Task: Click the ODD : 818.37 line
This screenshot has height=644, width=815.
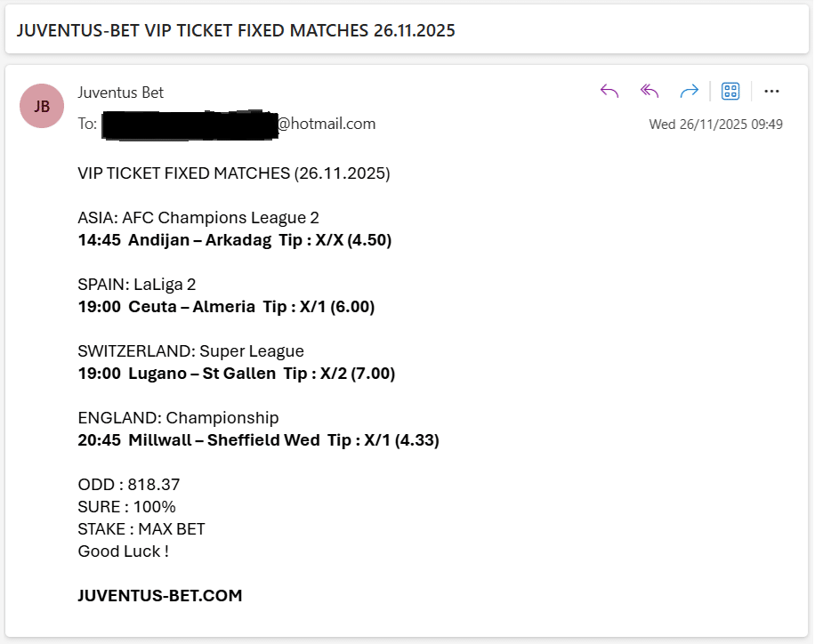Action: [128, 485]
